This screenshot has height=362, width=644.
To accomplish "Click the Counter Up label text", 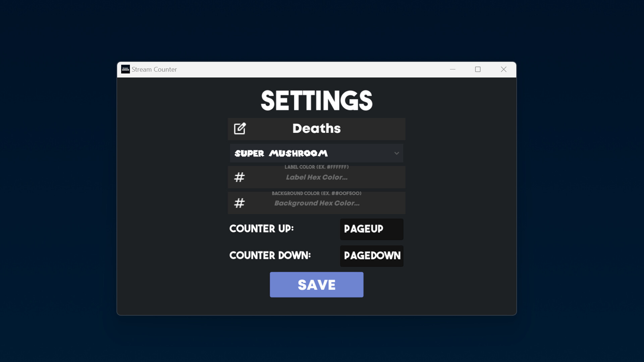I will tap(262, 229).
